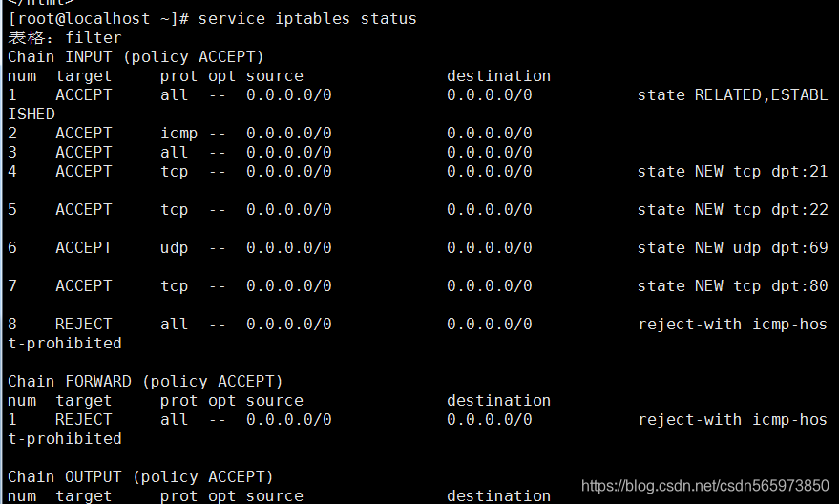Viewport: 839px width, 504px height.
Task: Click 'reject-with icmp-hos' in INPUT rule 8
Action: (x=732, y=325)
